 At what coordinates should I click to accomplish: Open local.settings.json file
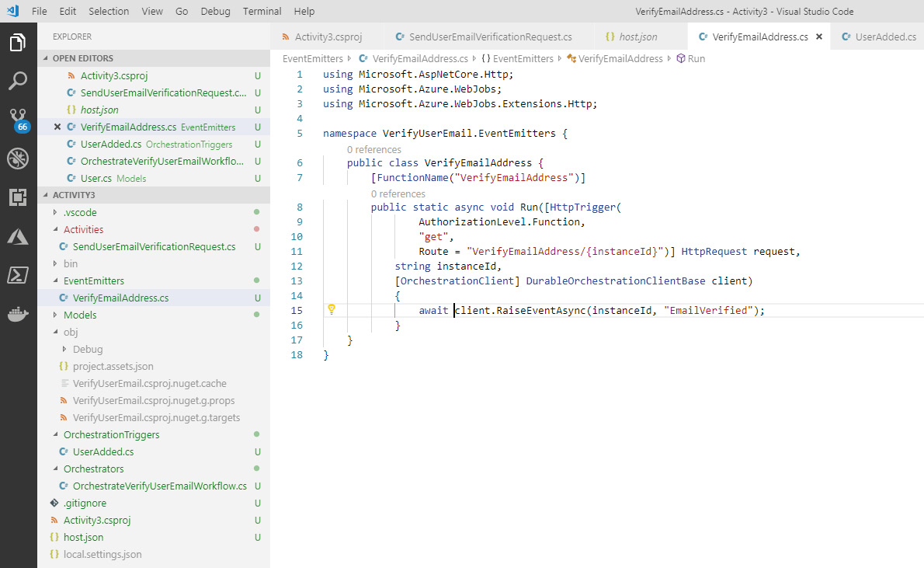[x=154, y=555]
